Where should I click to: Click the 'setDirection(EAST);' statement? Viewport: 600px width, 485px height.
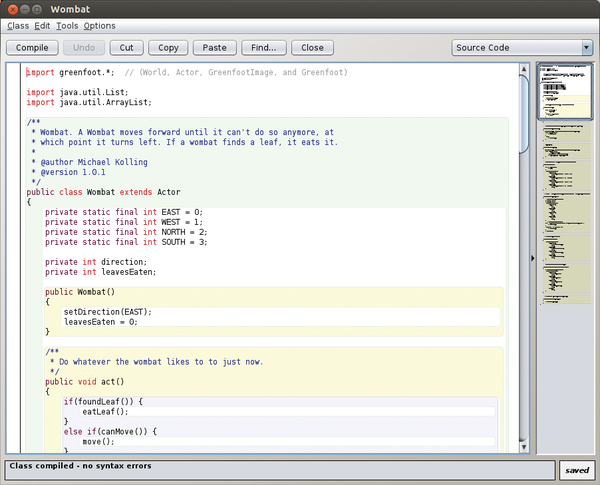pyautogui.click(x=108, y=312)
